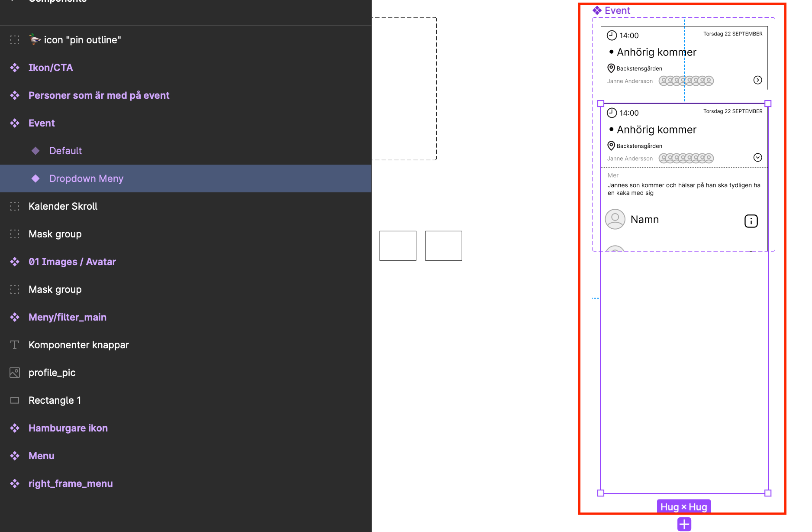Select the Meny/filter_main layer
Screen dimensions: 812x532
tap(186, 317)
